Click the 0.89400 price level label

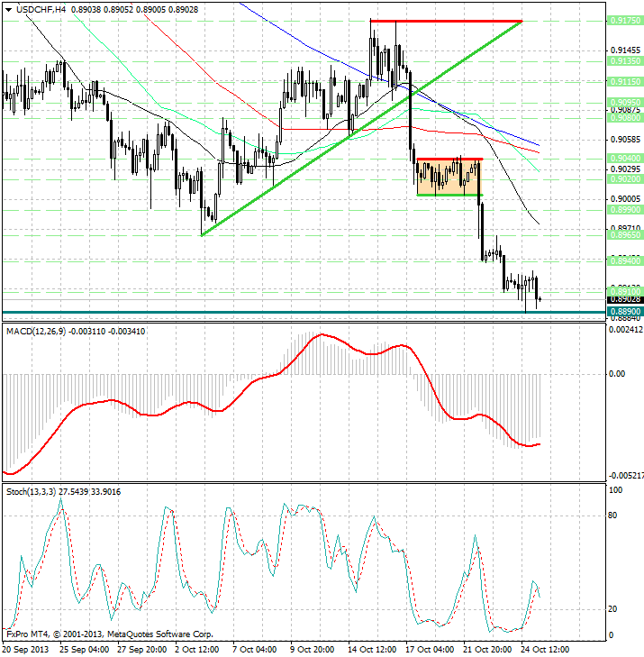pyautogui.click(x=625, y=260)
